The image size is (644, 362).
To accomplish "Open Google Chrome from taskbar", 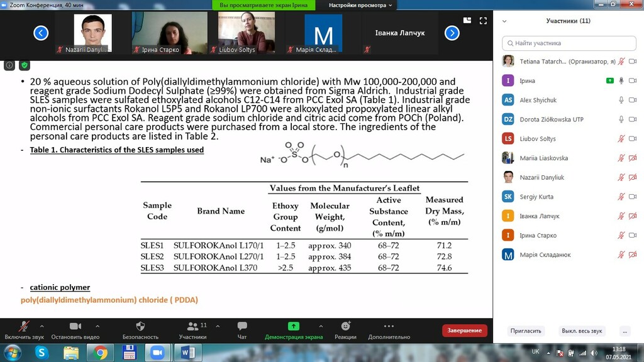I will pos(100,353).
